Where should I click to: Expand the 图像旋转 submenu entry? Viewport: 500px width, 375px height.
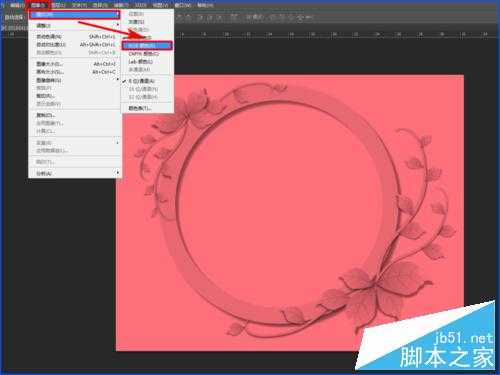(x=74, y=80)
